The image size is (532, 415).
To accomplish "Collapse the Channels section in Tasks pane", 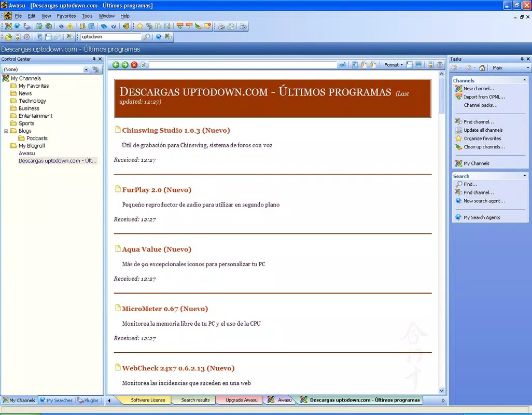I will 525,80.
